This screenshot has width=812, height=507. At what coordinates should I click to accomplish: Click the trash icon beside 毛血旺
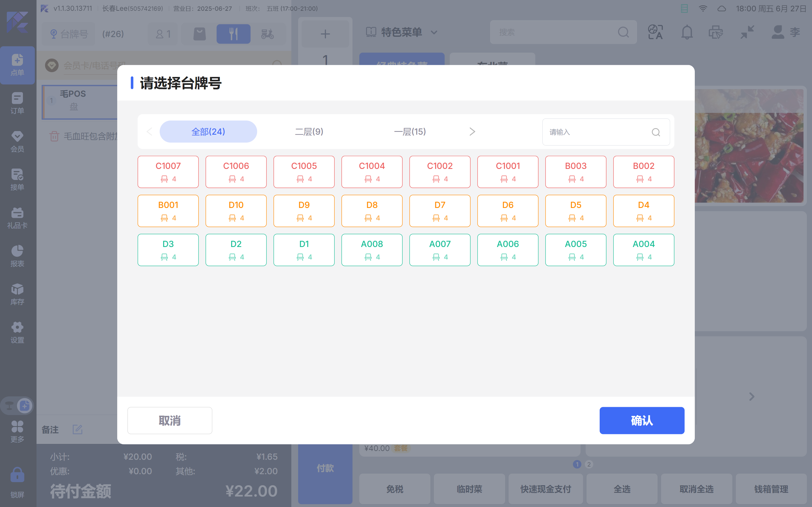click(x=54, y=136)
